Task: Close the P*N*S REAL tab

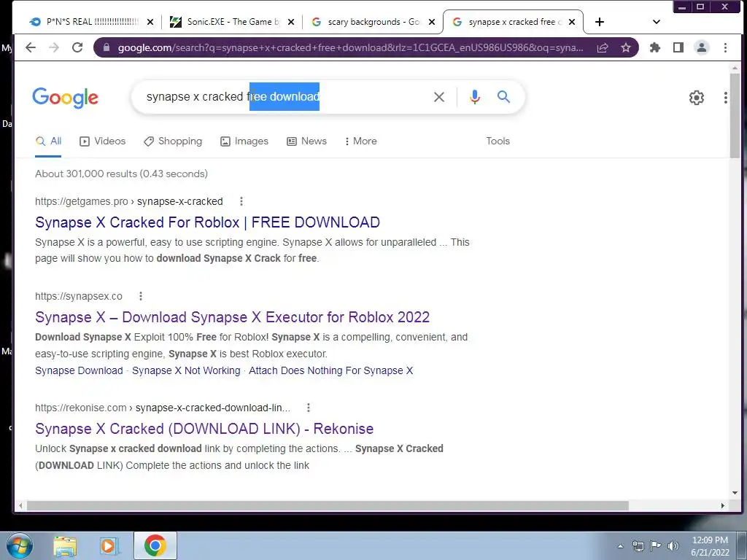Action: [x=150, y=22]
